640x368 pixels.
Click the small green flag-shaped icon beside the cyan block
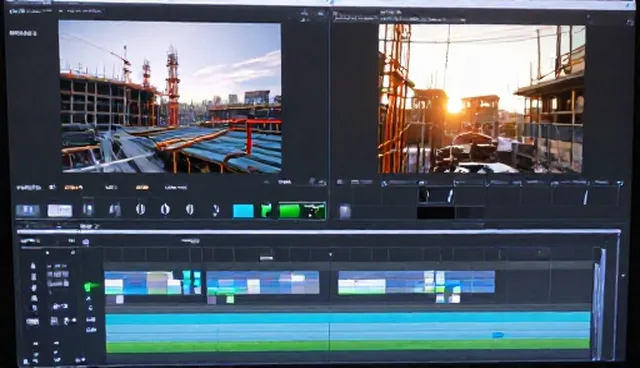click(x=267, y=211)
